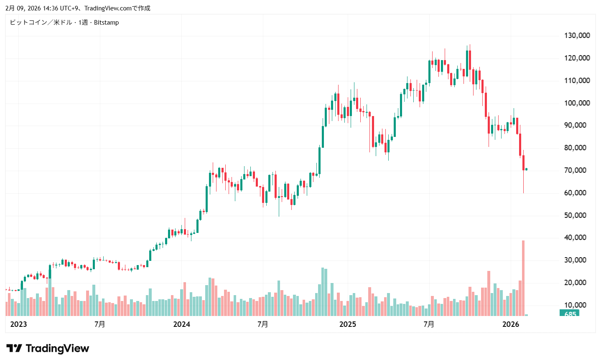Screen dimensions: 601x364
Task: Select the 2024 label on time axis
Action: (x=181, y=324)
